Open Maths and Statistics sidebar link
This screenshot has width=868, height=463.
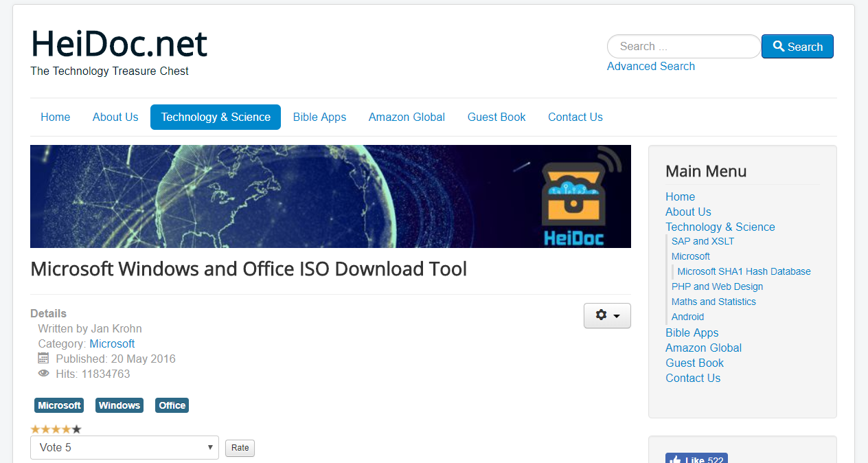pos(713,302)
